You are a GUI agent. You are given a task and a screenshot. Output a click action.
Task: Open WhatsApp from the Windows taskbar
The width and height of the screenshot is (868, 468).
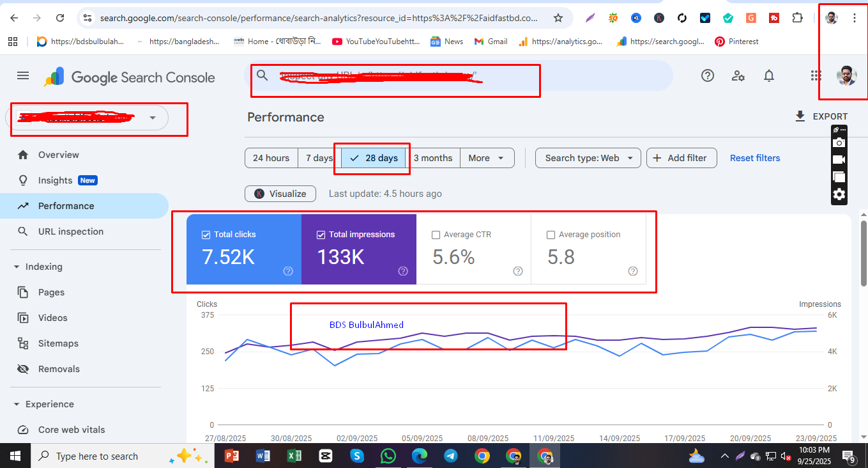(388, 456)
